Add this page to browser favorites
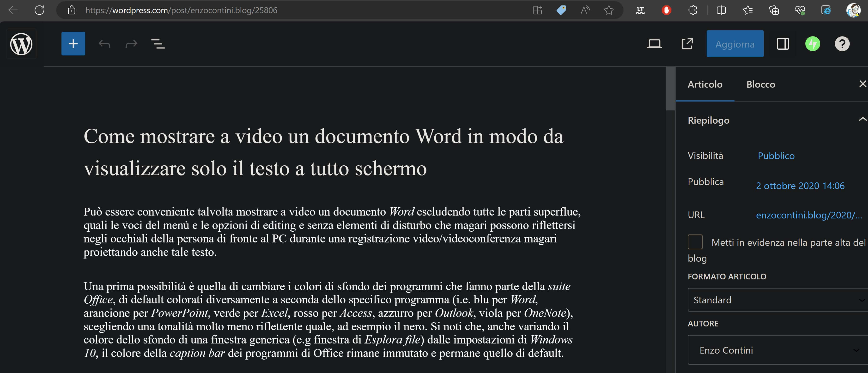This screenshot has height=373, width=868. (608, 11)
